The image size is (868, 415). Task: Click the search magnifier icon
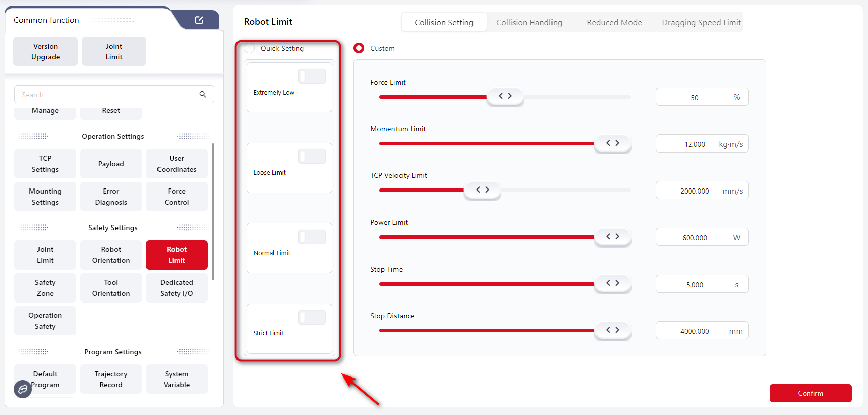203,94
